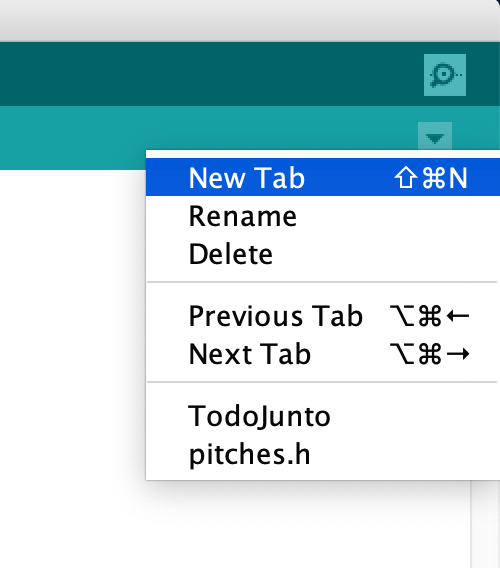Switch to the pitches.h tab entry
This screenshot has height=568, width=500.
(x=323, y=454)
